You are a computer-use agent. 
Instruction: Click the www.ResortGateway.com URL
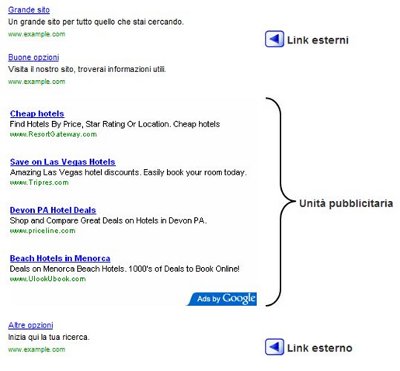point(53,134)
